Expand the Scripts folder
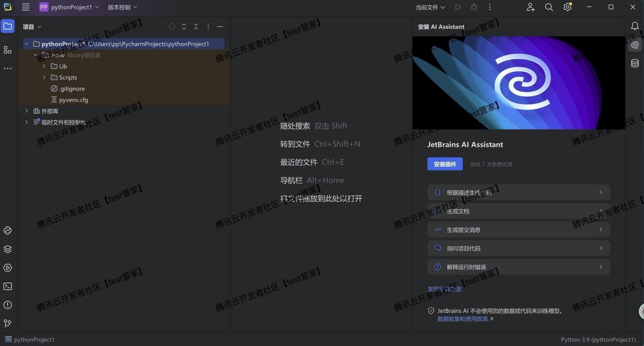Screen dimensions: 644x346 [x=44, y=77]
